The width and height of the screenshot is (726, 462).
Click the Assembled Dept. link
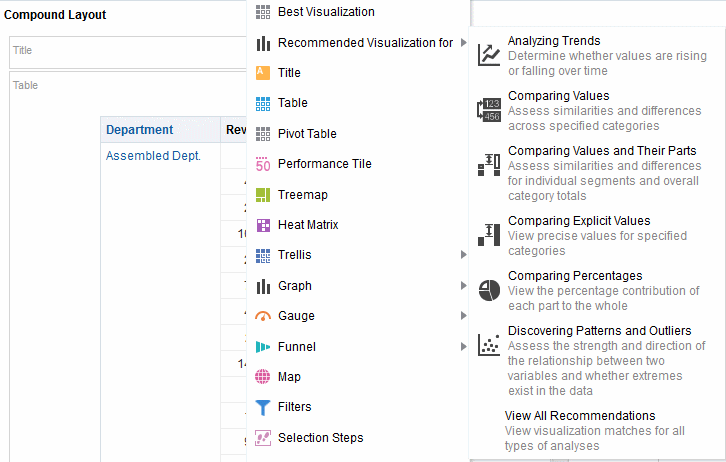pyautogui.click(x=153, y=156)
